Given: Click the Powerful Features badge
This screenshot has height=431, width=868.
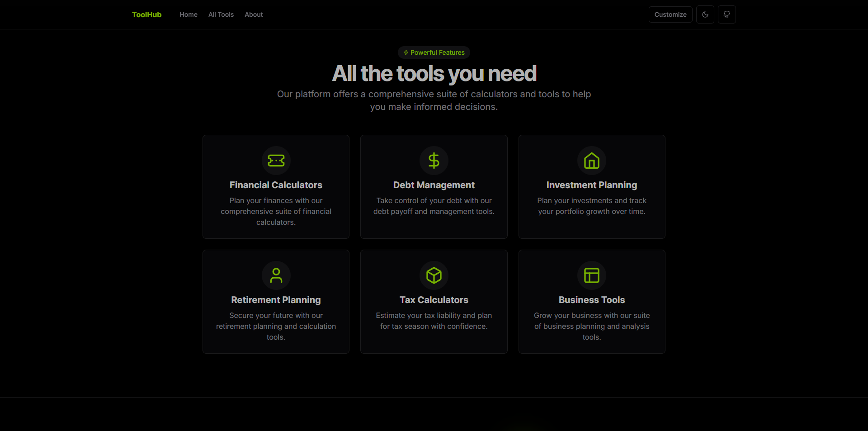Looking at the screenshot, I should (434, 52).
